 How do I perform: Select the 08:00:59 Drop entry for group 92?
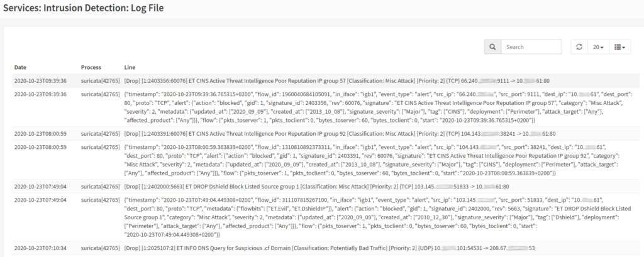(x=325, y=133)
